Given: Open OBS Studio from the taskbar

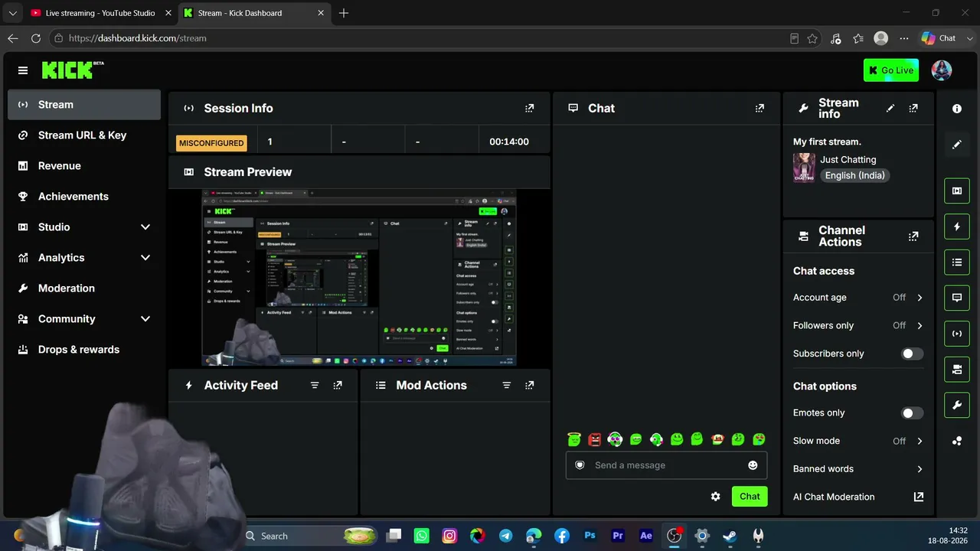Looking at the screenshot, I should 674,536.
